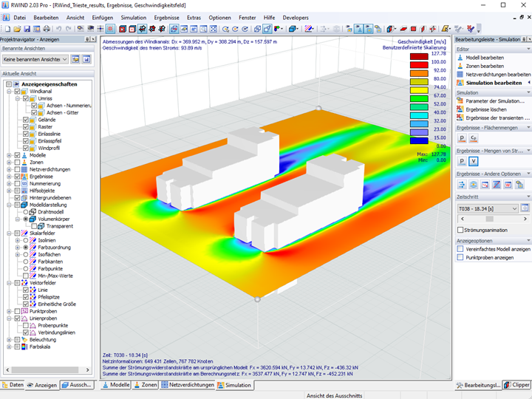
Task: Click the diagonal line probe icon
Action: pos(497,185)
